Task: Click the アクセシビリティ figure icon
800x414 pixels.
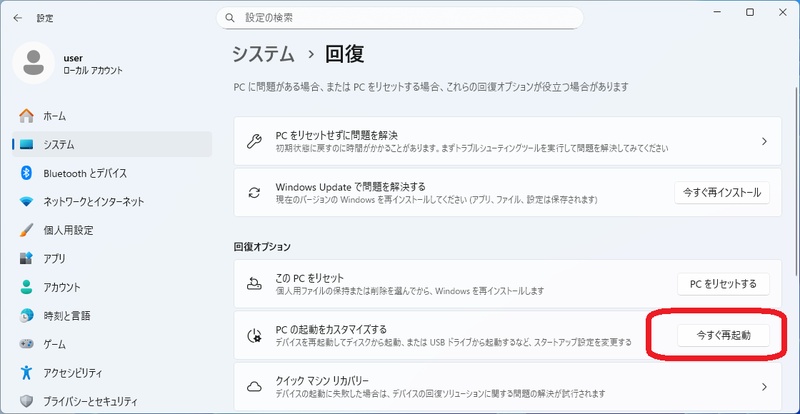Action: pyautogui.click(x=27, y=372)
